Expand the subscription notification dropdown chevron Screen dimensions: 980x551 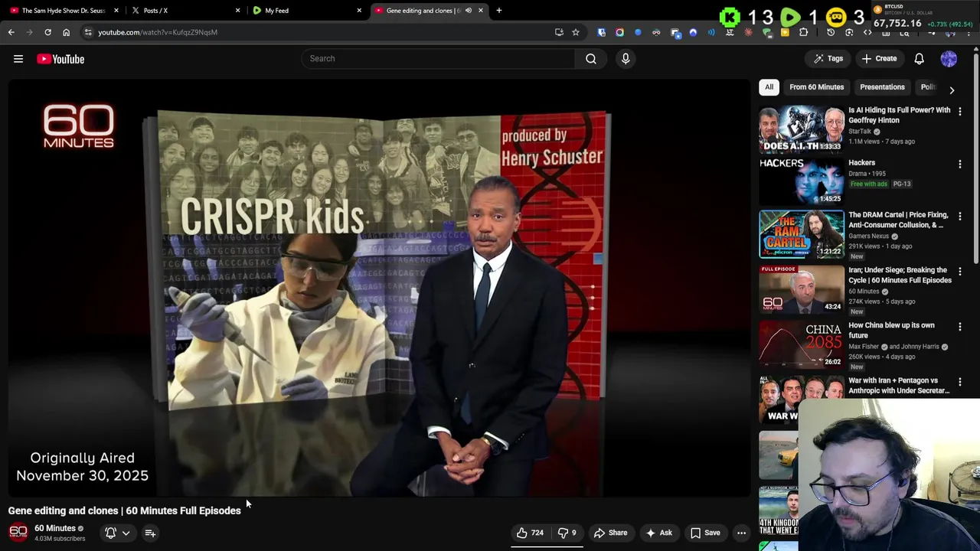[126, 533]
